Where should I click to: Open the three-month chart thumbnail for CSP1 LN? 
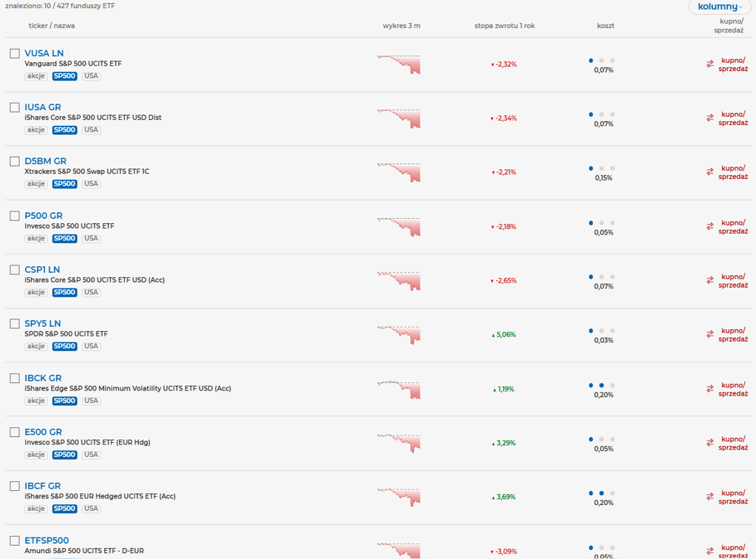click(399, 281)
